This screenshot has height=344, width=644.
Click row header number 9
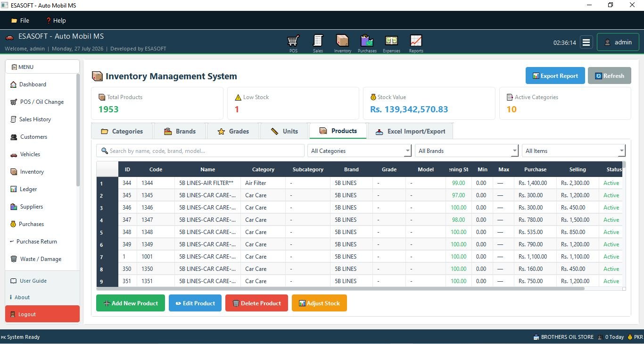pos(107,281)
